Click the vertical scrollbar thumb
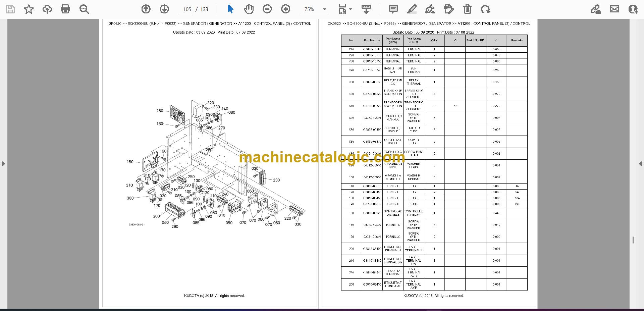The width and height of the screenshot is (644, 311). [633, 240]
